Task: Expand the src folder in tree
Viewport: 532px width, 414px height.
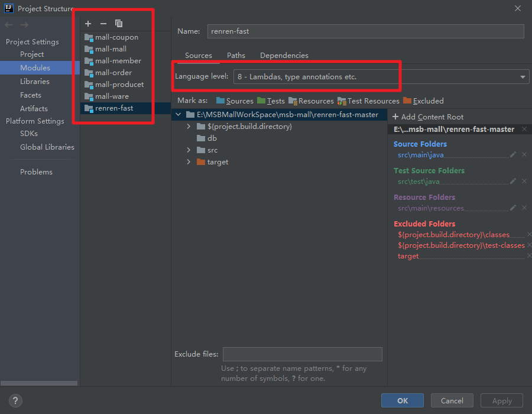Action: 189,150
